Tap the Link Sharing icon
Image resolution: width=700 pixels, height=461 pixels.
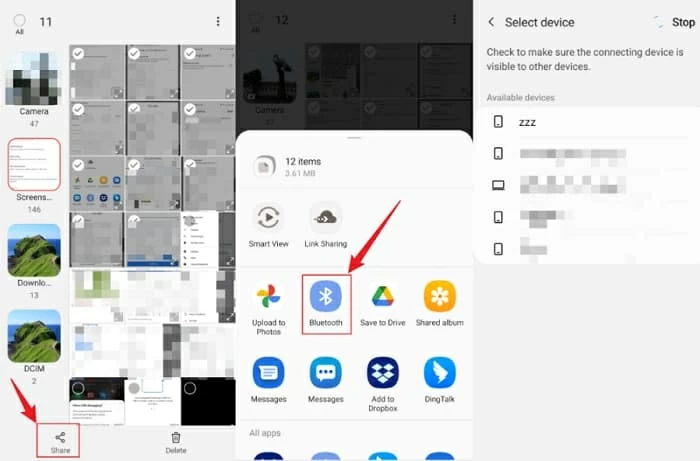(x=326, y=218)
